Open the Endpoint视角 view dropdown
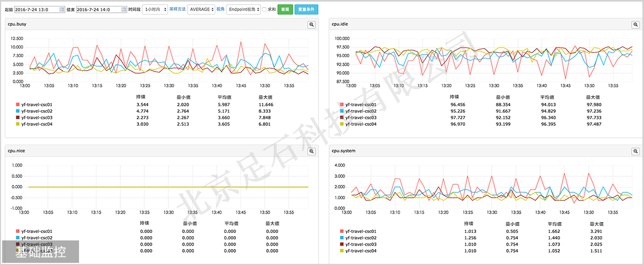Viewport: 644px width, 265px height. [243, 10]
